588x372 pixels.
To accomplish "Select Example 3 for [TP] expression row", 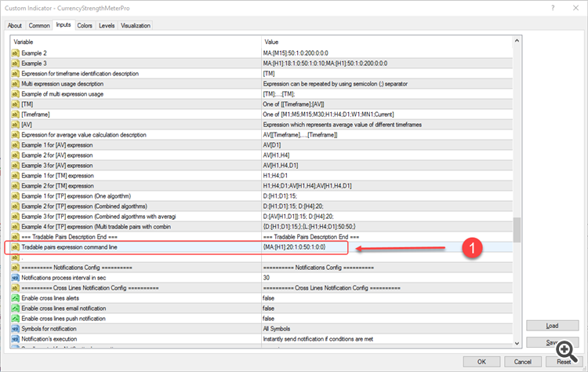I will pyautogui.click(x=262, y=217).
